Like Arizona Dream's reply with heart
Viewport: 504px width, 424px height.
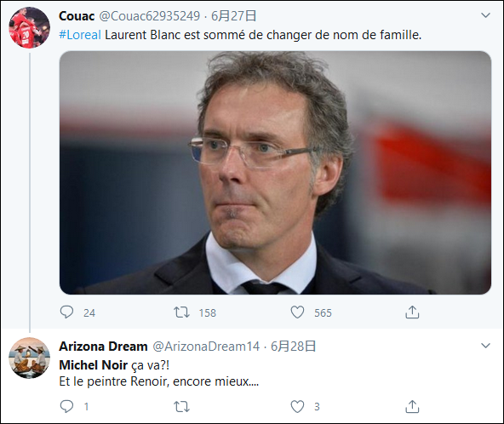(297, 407)
